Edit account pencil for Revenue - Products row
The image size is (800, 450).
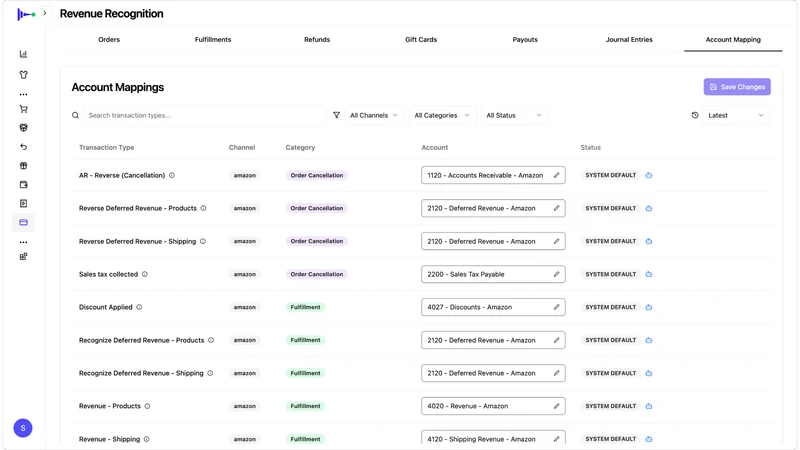point(557,406)
